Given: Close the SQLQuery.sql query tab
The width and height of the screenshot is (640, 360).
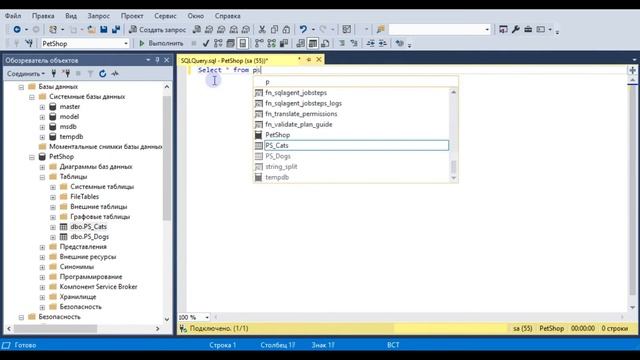Looking at the screenshot, I should point(319,60).
